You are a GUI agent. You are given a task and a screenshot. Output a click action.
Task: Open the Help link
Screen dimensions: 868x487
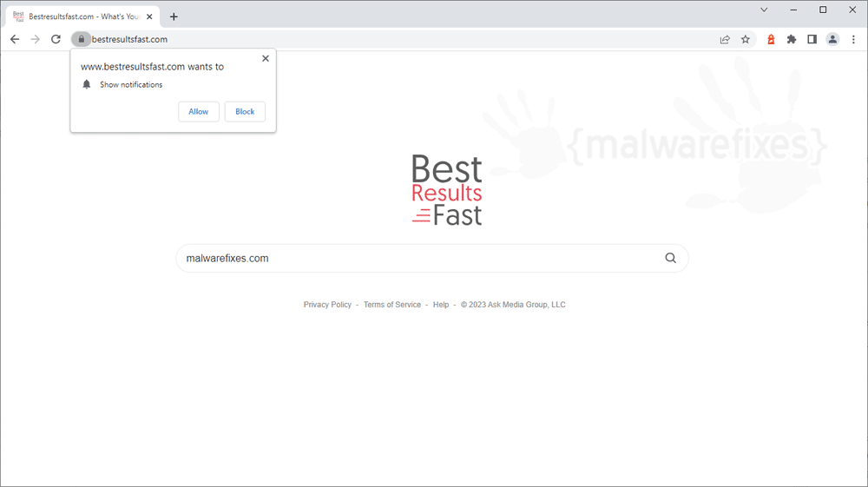[441, 305]
